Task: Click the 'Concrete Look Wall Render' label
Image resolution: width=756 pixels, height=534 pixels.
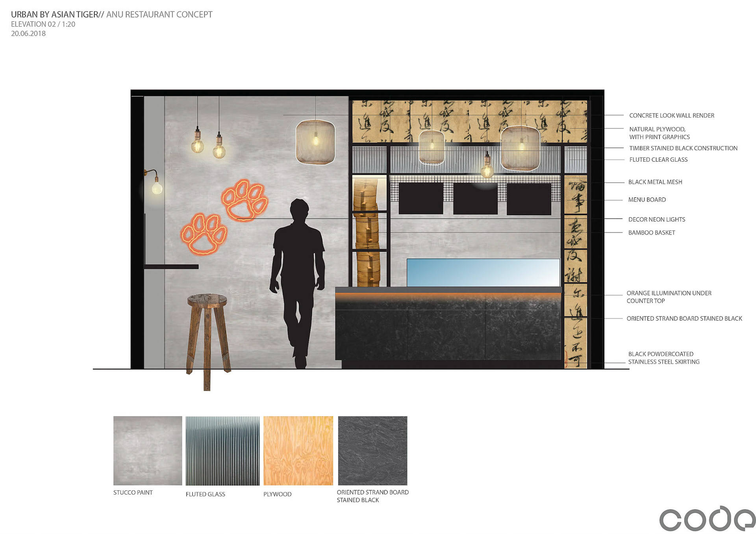Action: tap(671, 115)
